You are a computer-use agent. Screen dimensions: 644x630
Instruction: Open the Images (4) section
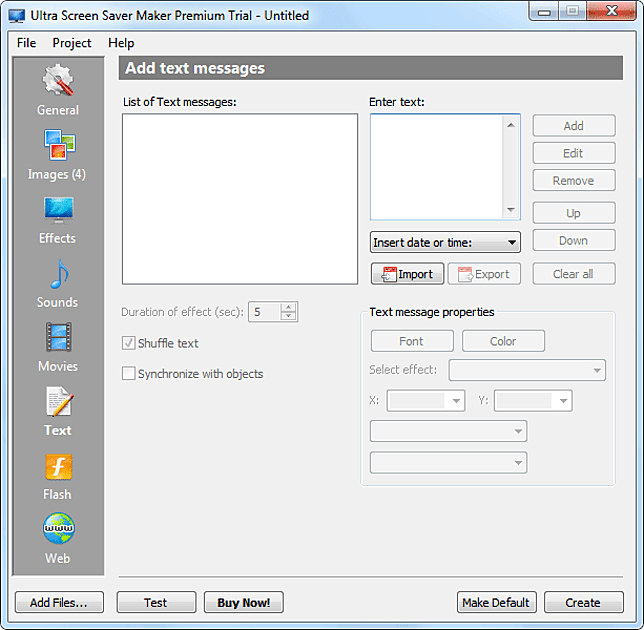point(57,155)
